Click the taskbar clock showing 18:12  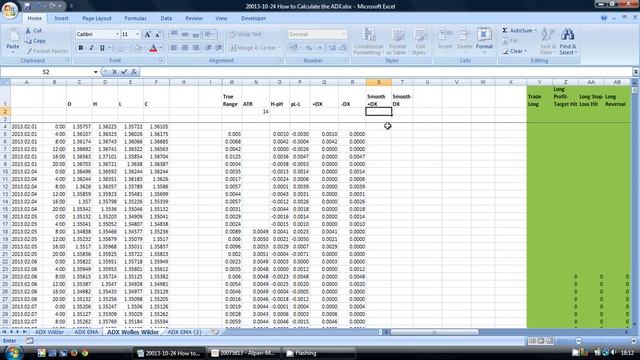627,353
